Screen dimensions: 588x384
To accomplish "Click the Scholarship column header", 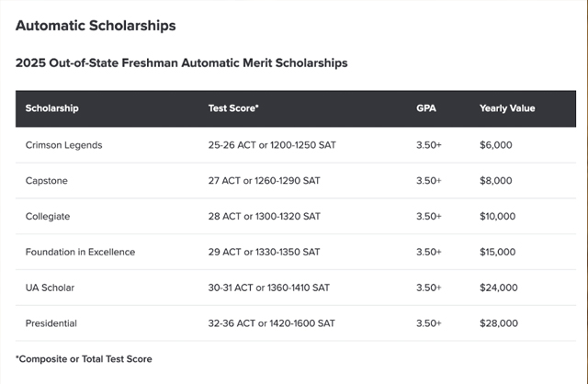I will click(51, 108).
